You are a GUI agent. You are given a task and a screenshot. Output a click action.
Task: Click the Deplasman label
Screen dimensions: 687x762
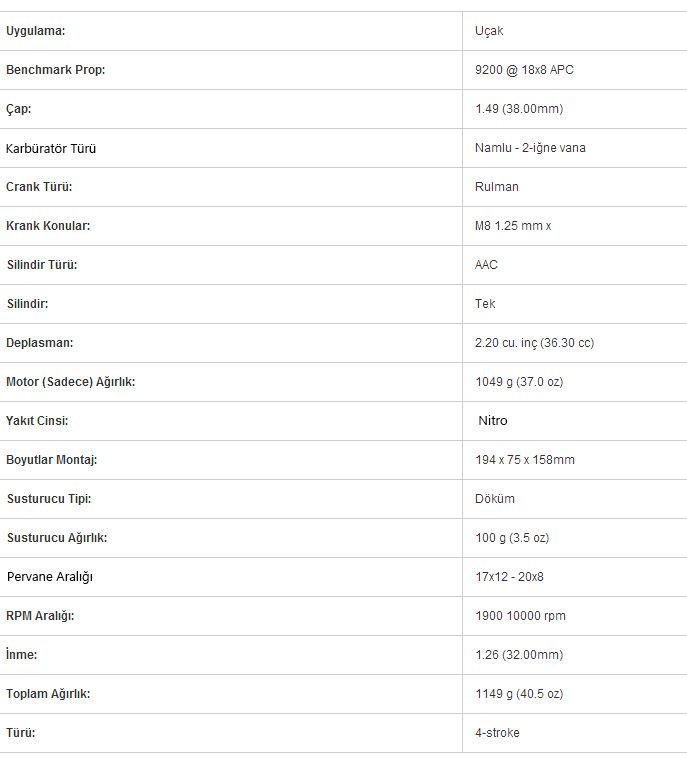pyautogui.click(x=39, y=343)
